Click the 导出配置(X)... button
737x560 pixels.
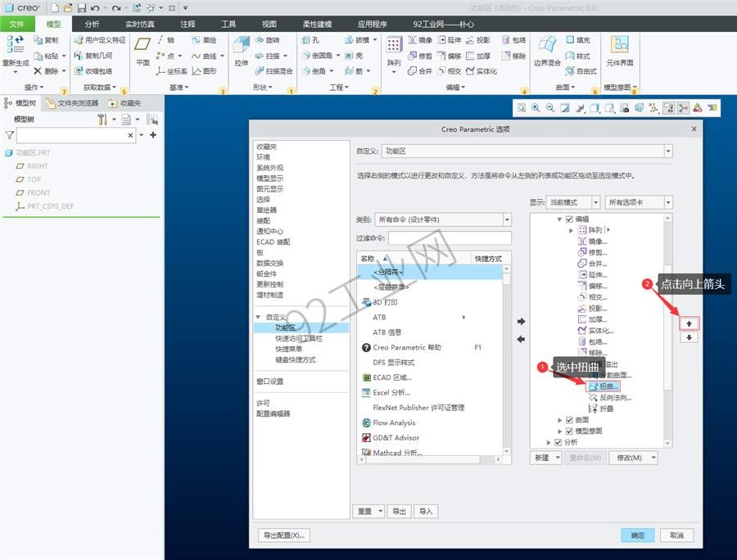pos(284,535)
